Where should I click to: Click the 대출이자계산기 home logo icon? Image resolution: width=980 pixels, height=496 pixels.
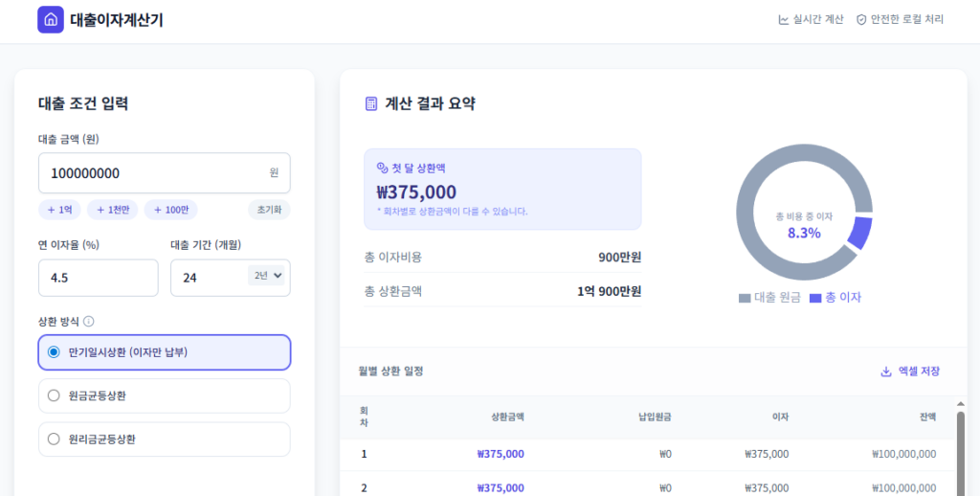point(50,19)
